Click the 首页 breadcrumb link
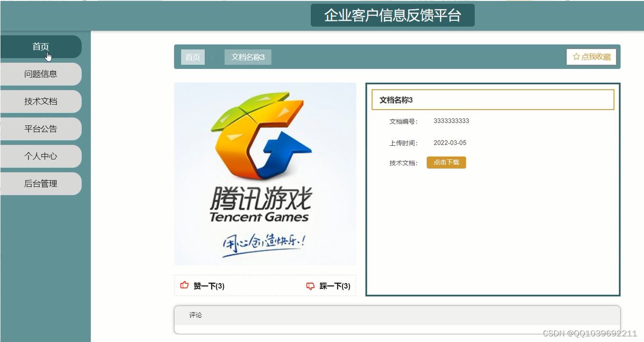The image size is (644, 342). [193, 57]
